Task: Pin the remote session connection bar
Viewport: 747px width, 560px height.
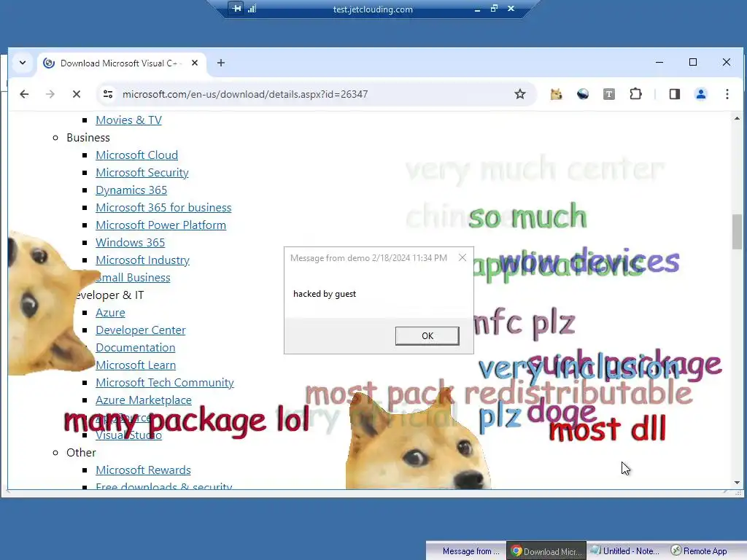Action: point(237,9)
